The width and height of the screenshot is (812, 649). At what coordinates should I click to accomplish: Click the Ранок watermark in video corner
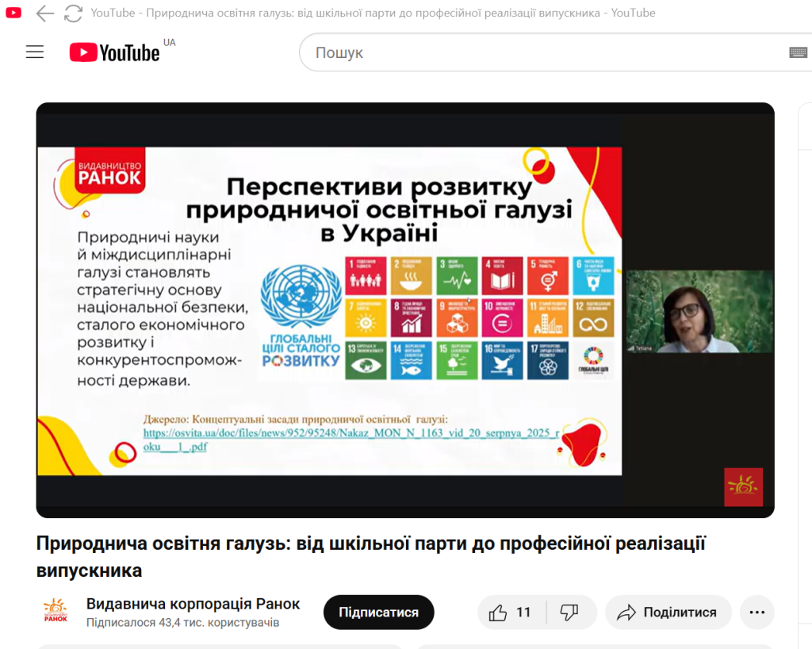[x=743, y=486]
